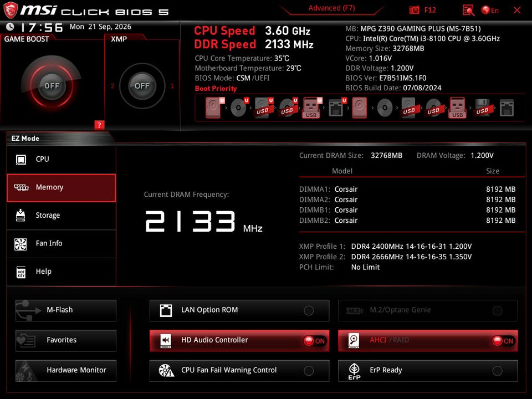Toggle M.2/Optane Genie option
Viewport: 532px width, 399px height.
tap(428, 310)
